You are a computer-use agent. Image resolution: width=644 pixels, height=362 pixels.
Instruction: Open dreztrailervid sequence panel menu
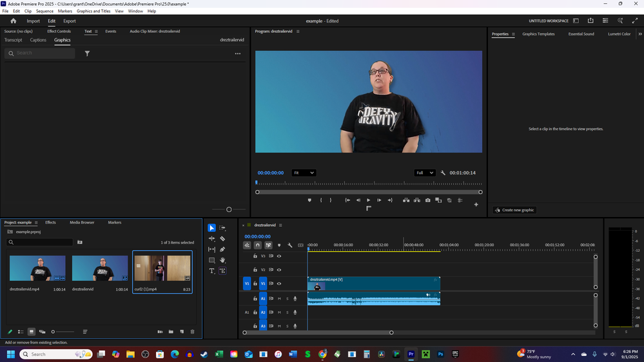point(280,225)
